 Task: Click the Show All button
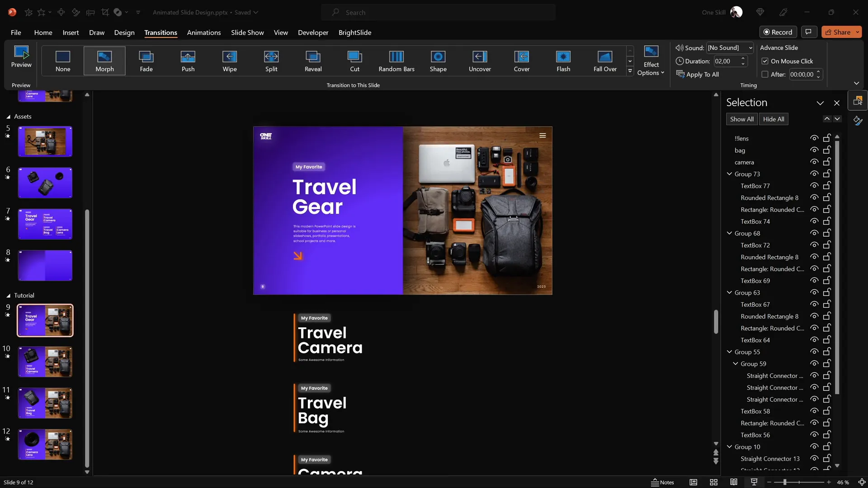(x=741, y=119)
